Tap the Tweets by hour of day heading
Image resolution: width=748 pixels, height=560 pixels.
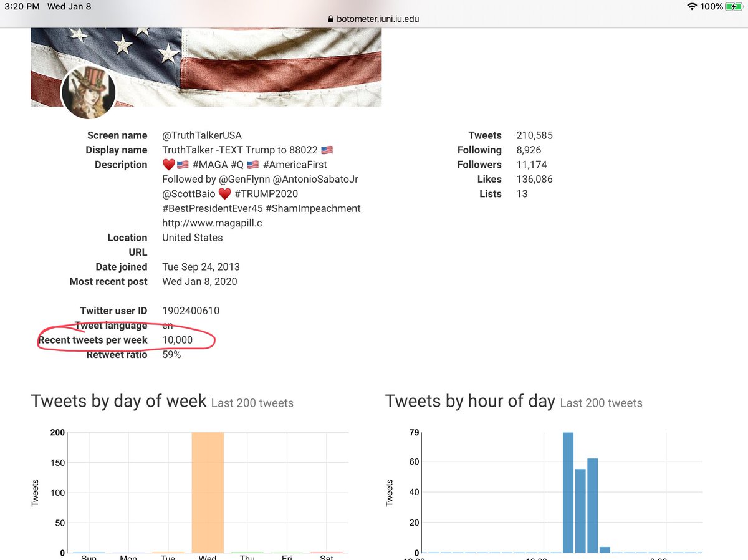(470, 401)
